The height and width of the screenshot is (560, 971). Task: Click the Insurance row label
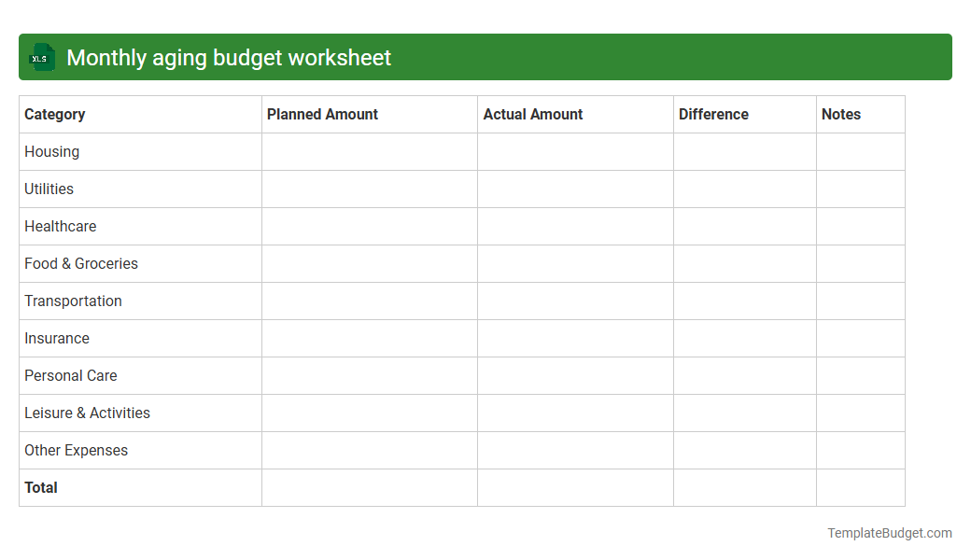[57, 338]
